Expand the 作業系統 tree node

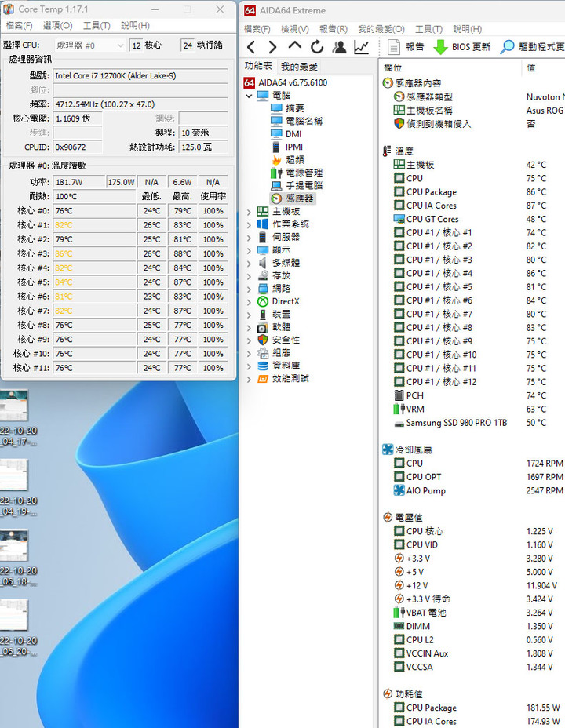pos(249,224)
